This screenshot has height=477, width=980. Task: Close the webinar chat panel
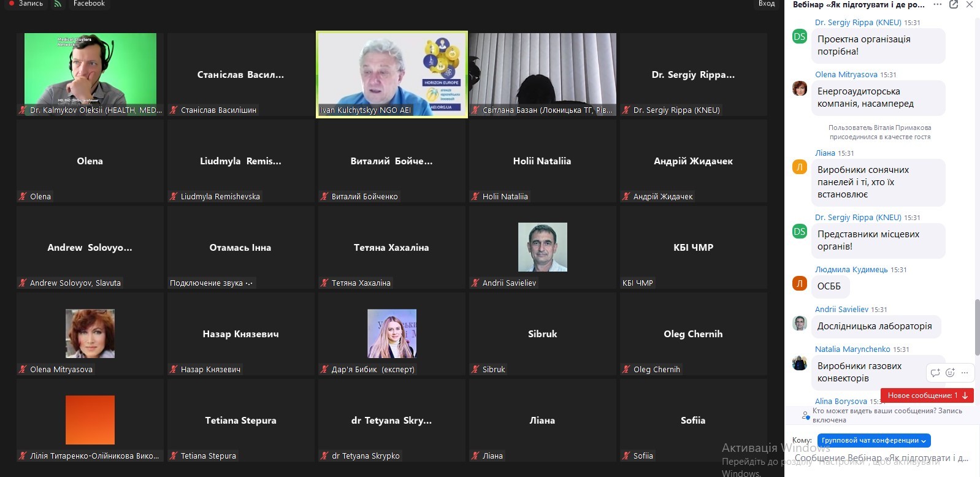pyautogui.click(x=970, y=5)
